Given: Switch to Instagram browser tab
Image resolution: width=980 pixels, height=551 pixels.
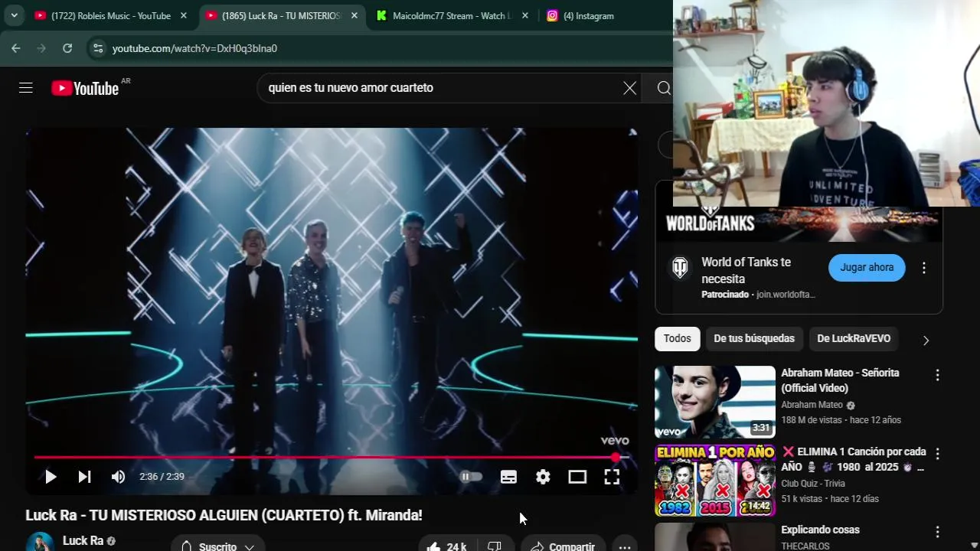Looking at the screenshot, I should click(588, 15).
